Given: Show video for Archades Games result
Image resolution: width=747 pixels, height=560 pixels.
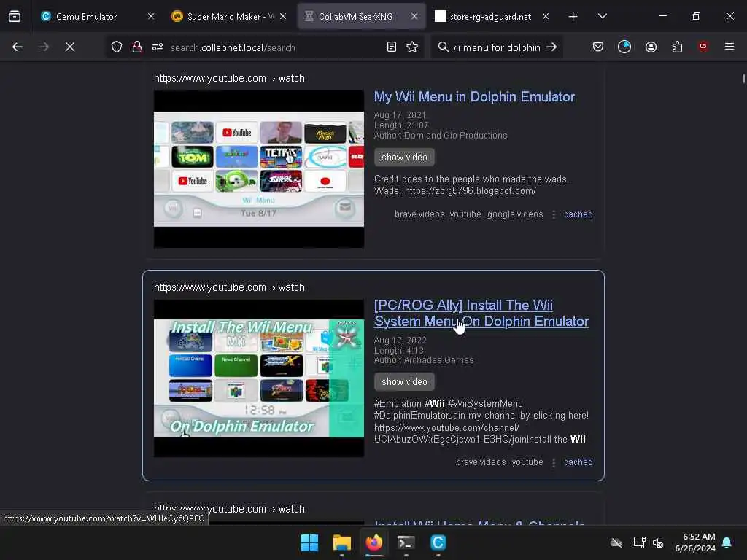Looking at the screenshot, I should [404, 381].
